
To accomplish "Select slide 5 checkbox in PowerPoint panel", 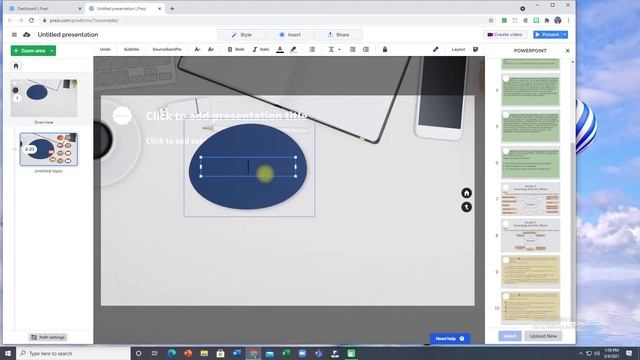I will tap(506, 115).
